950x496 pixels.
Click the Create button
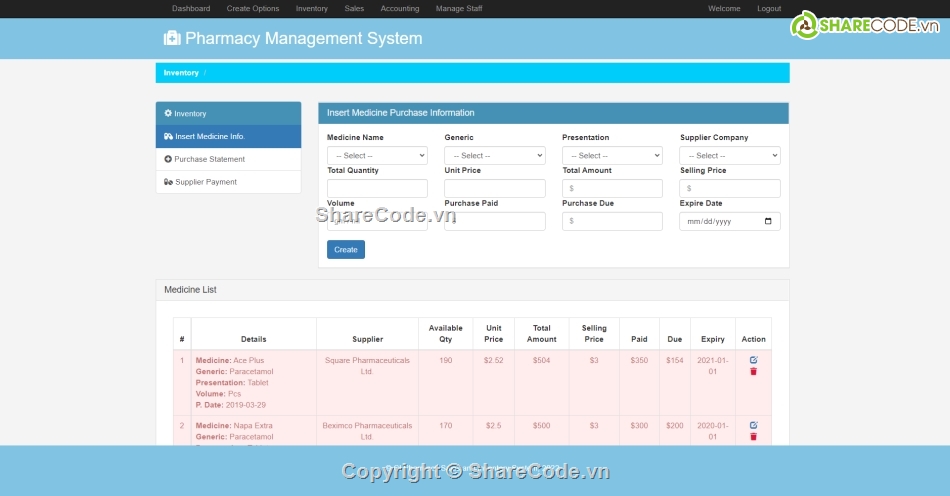346,250
